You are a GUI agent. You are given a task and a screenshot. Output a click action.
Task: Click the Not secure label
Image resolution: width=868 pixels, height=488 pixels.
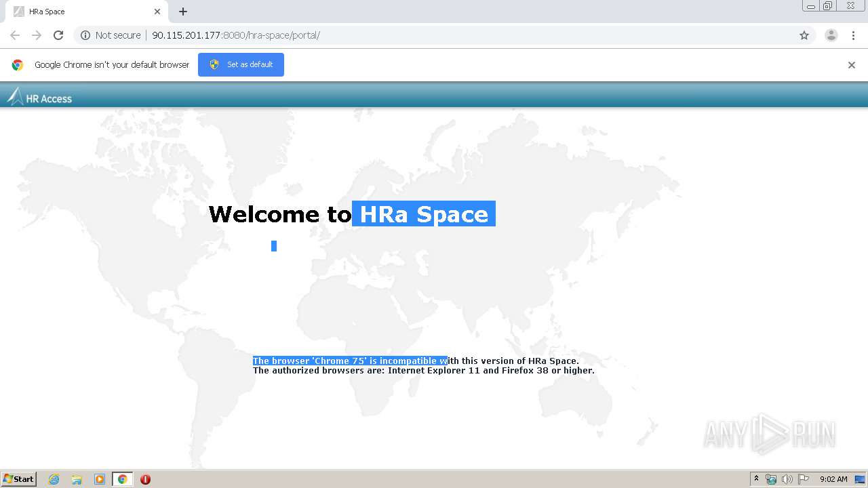[x=118, y=35]
